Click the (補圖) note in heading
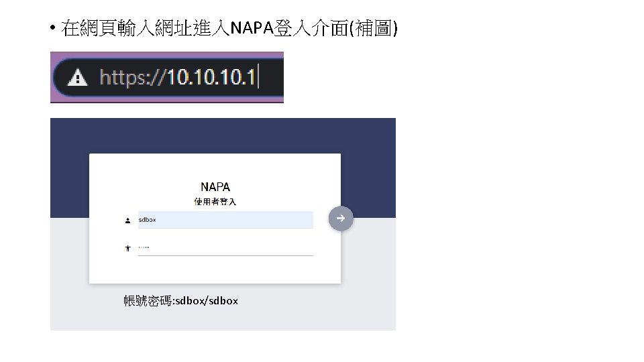Viewport: 644px width, 362px height. 374,28
